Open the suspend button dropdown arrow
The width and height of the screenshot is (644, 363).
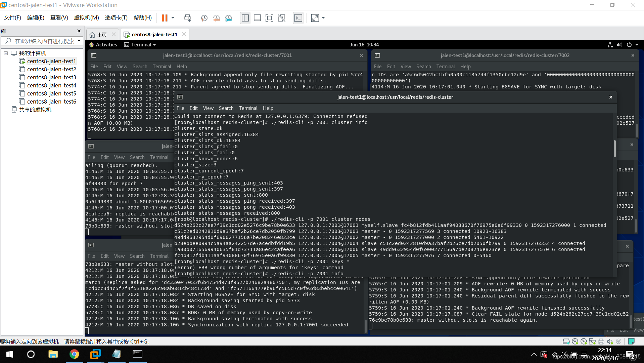coord(173,18)
